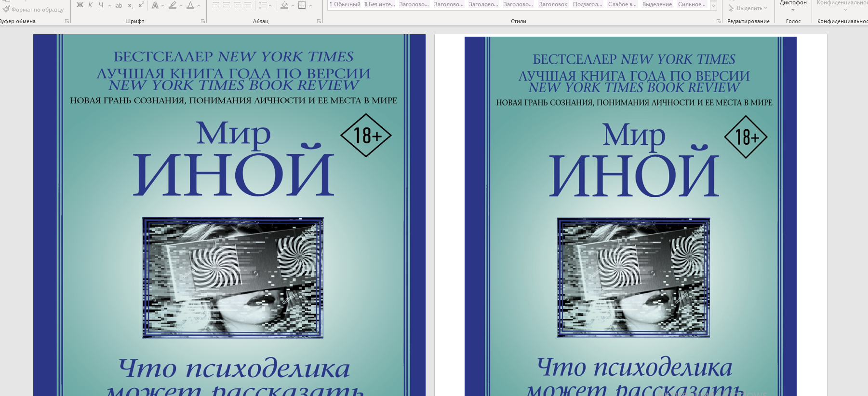Justify paragraph text across the width
This screenshot has width=868, height=396.
(x=248, y=5)
